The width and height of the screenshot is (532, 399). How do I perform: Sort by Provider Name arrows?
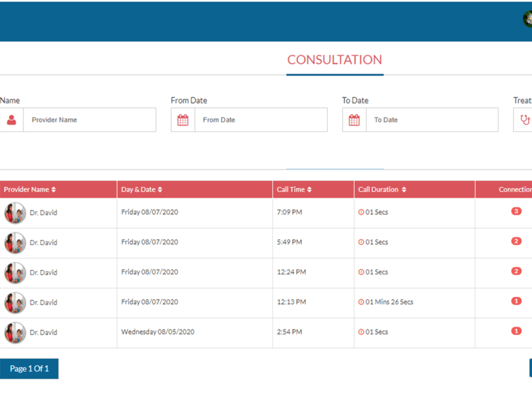pyautogui.click(x=54, y=190)
